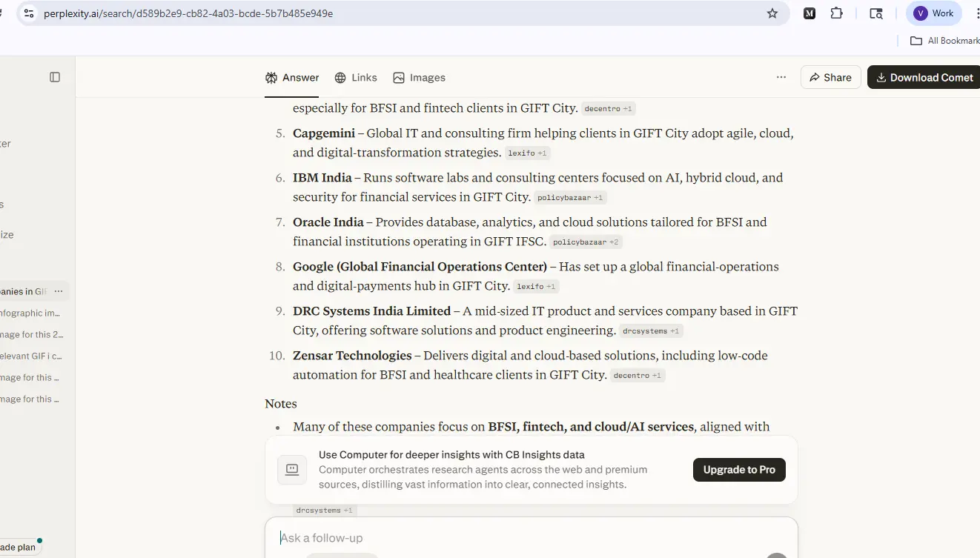Focus the Ask a follow-up input
Screen dimensions: 980x558
pyautogui.click(x=531, y=538)
